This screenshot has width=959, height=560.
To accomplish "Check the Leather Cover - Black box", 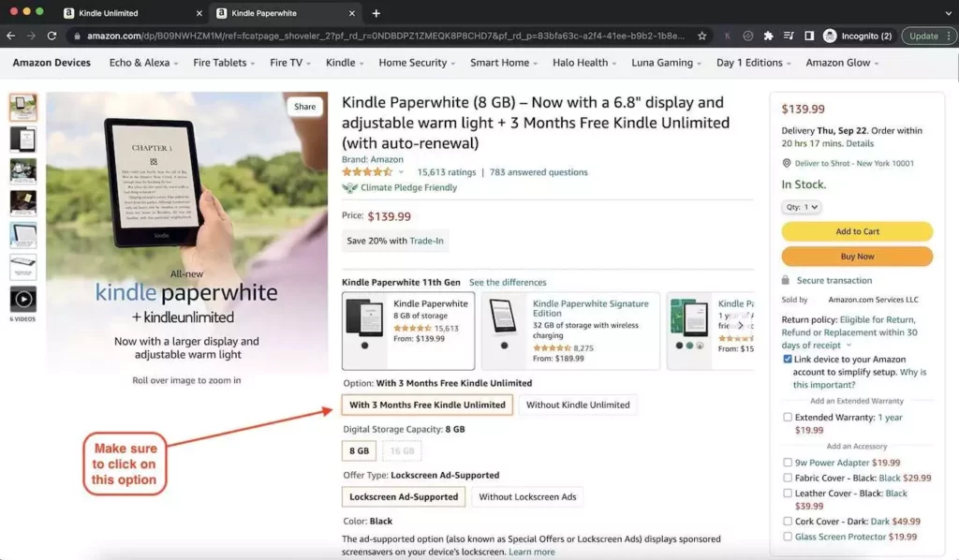I will (788, 493).
